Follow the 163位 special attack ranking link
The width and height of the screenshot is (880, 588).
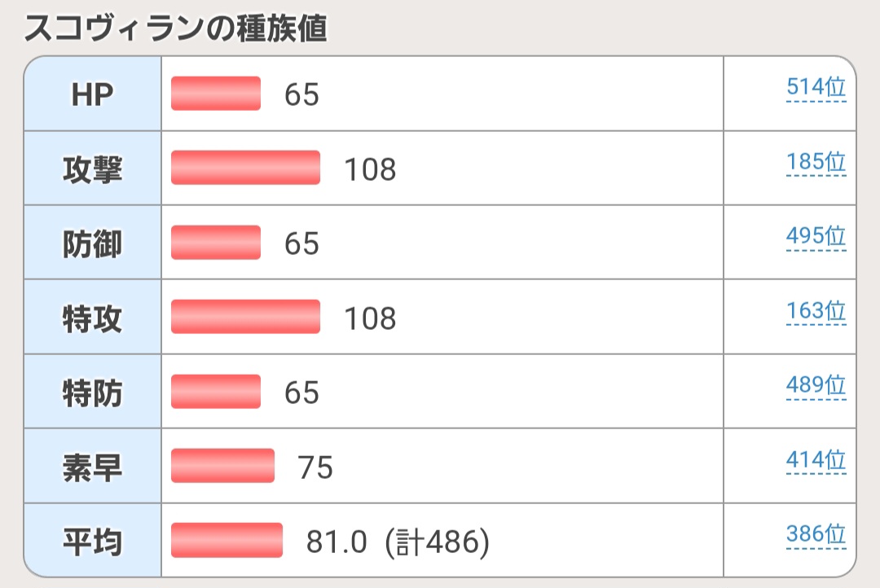tap(816, 311)
